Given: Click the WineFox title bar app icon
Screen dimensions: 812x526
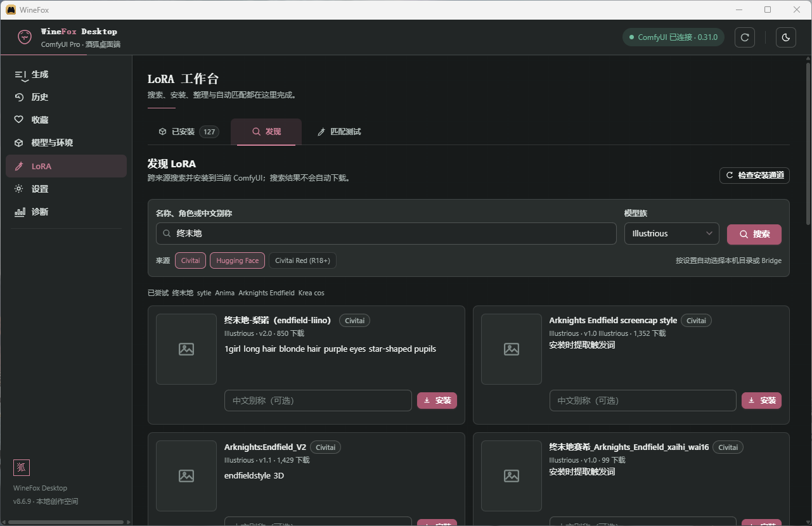Looking at the screenshot, I should (x=11, y=10).
